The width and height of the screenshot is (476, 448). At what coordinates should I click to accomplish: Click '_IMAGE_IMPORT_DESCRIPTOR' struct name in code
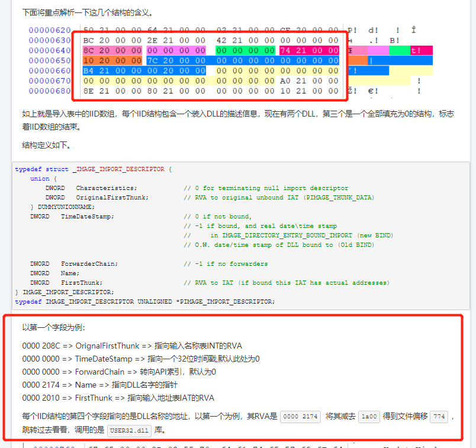(118, 169)
